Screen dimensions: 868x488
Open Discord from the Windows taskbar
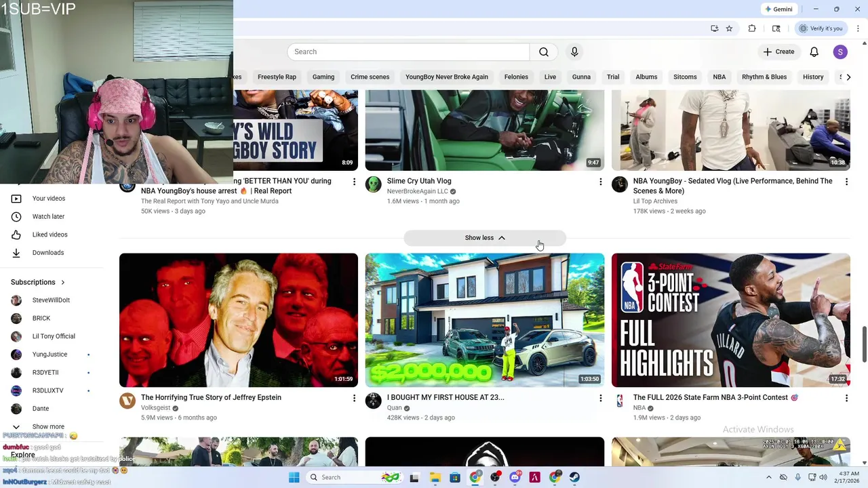(x=515, y=477)
